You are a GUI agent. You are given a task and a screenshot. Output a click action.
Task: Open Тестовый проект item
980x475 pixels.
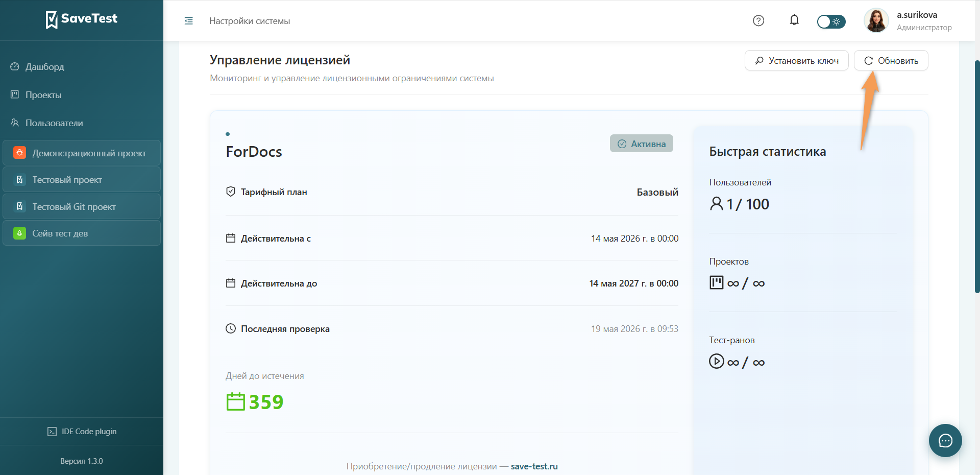coord(82,180)
